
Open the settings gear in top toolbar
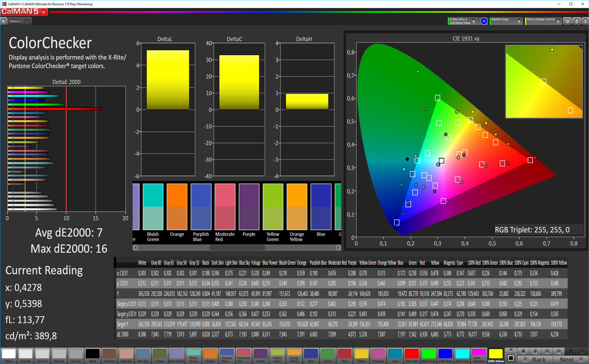pos(567,21)
